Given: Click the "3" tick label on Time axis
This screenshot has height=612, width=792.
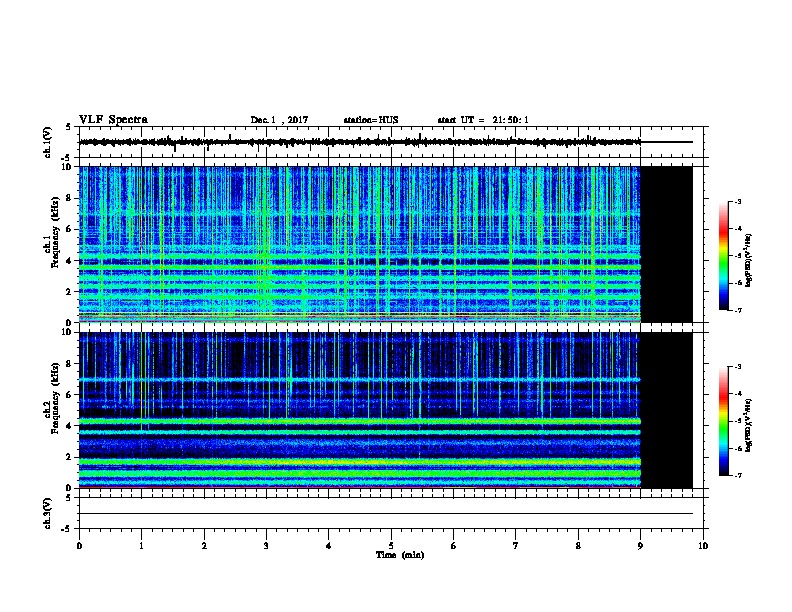Looking at the screenshot, I should pos(266,546).
